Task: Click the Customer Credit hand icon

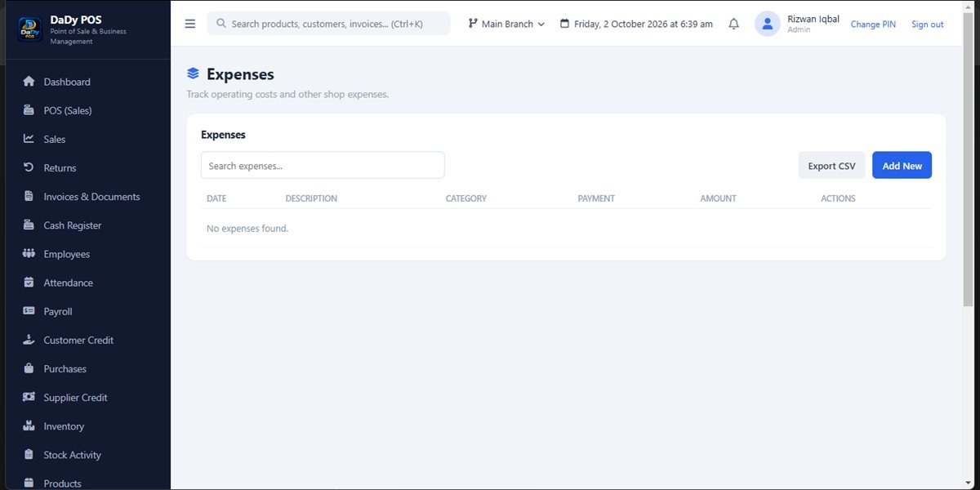Action: tap(29, 340)
